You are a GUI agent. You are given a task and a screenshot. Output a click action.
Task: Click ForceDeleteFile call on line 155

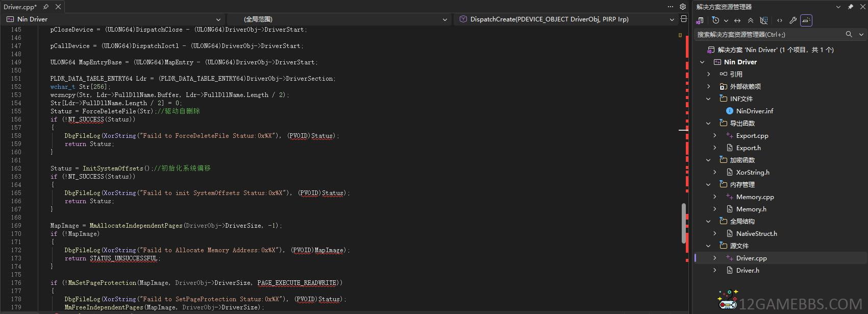click(x=117, y=111)
